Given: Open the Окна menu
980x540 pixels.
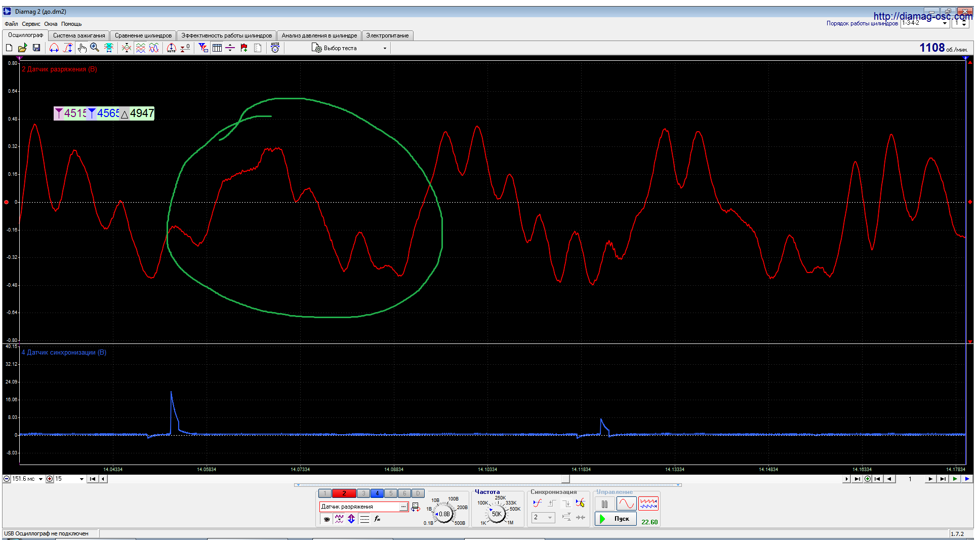Looking at the screenshot, I should pyautogui.click(x=51, y=24).
